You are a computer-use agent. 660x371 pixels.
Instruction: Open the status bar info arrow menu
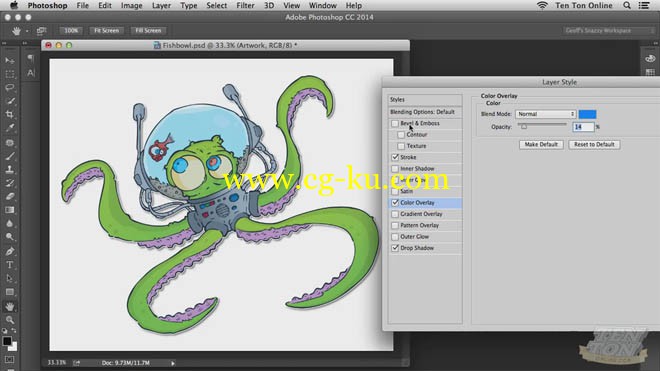click(x=173, y=363)
